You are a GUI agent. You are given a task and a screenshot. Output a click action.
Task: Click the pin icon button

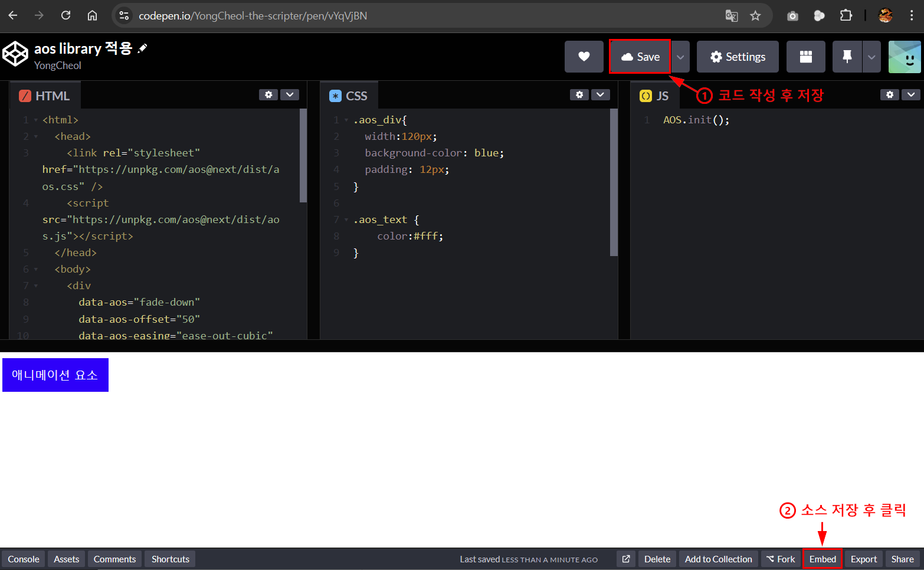pos(847,57)
